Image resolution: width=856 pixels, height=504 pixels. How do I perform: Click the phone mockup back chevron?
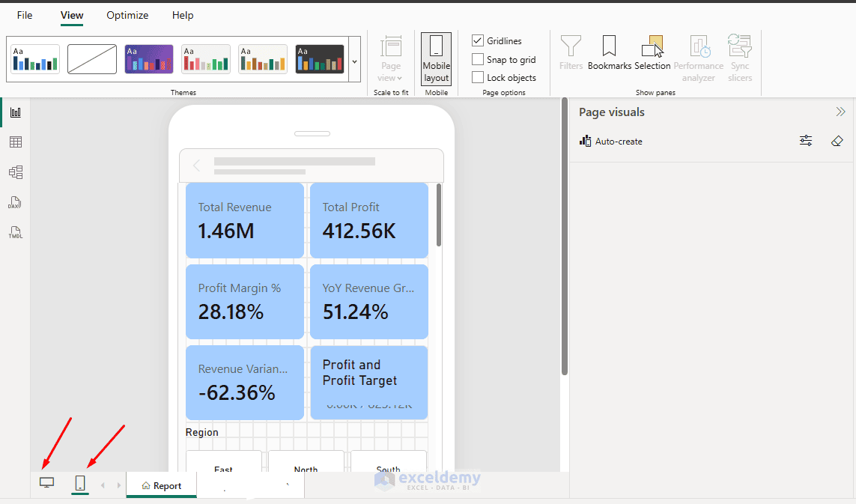pos(196,165)
